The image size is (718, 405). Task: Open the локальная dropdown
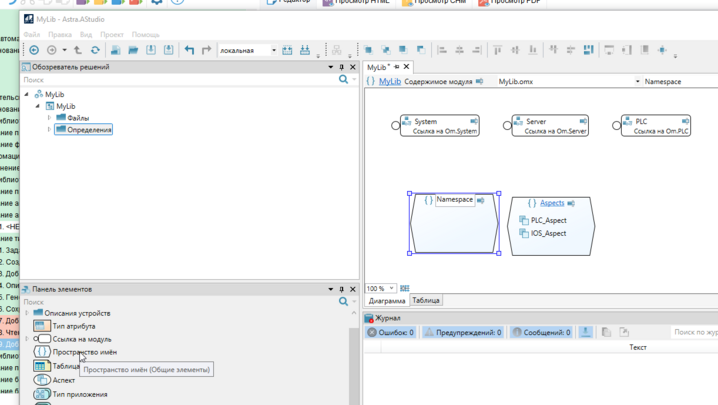[275, 50]
